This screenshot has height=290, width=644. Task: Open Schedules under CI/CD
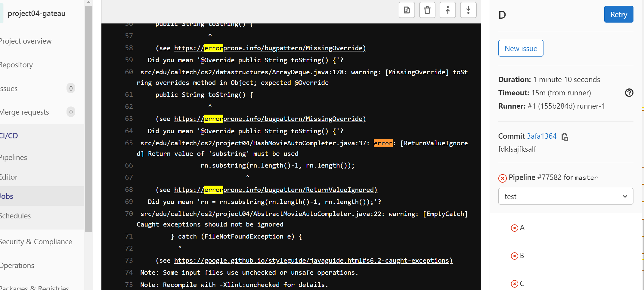point(15,216)
